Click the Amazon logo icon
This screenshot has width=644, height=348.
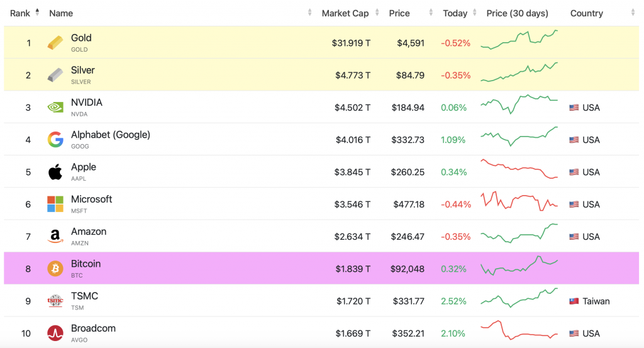(55, 237)
